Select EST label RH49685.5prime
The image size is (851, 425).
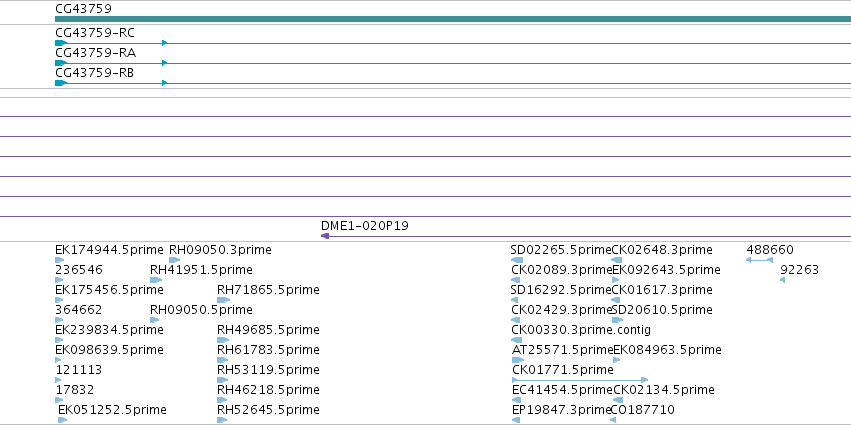click(268, 330)
